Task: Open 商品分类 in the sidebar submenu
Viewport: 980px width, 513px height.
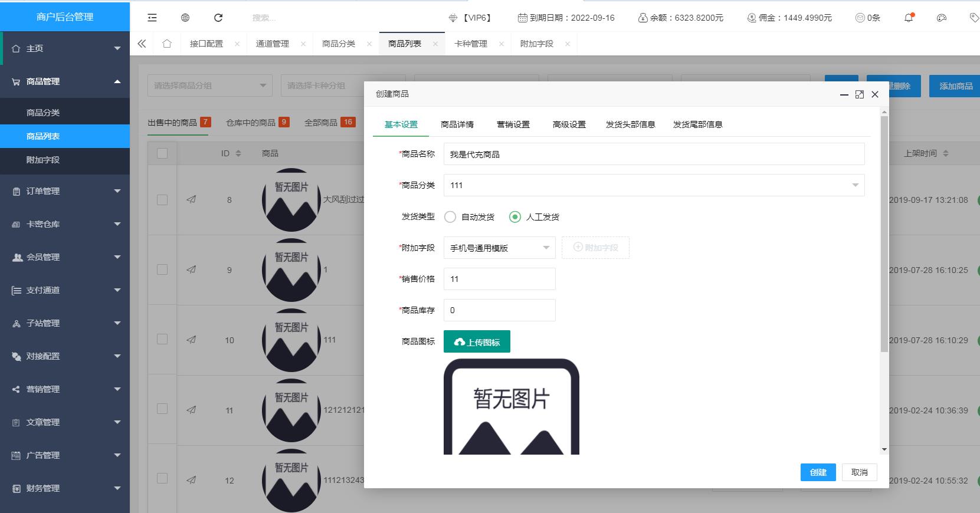Action: click(65, 113)
